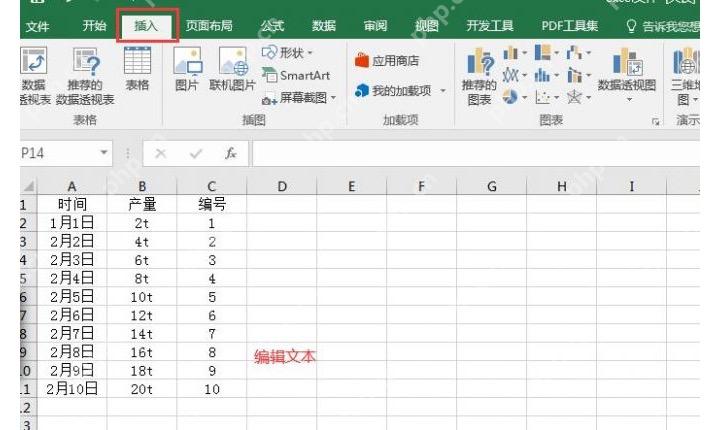720x430 pixels.
Task: Open the 三维地图 3D map
Action: [686, 76]
